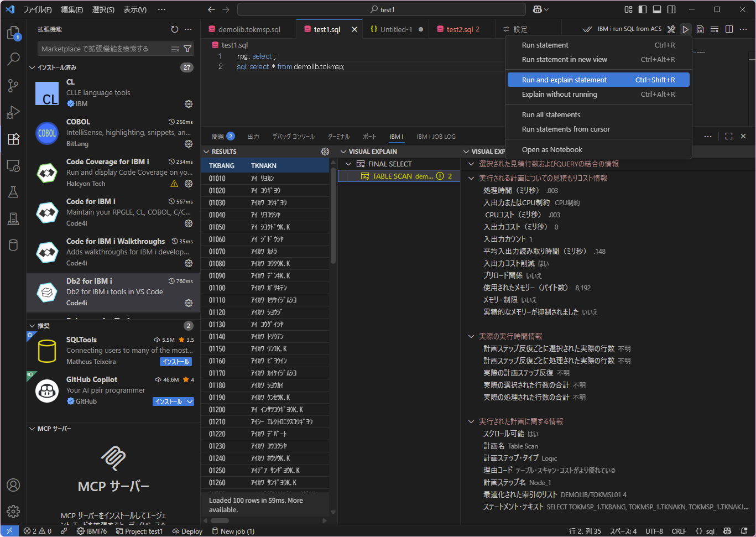Select the TABLE SCAN node in tree
Viewport: 756px width, 537px height.
[x=399, y=176]
